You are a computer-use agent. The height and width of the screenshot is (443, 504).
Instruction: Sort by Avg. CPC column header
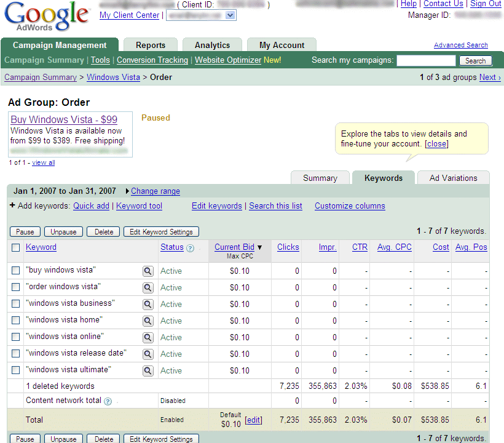(395, 247)
